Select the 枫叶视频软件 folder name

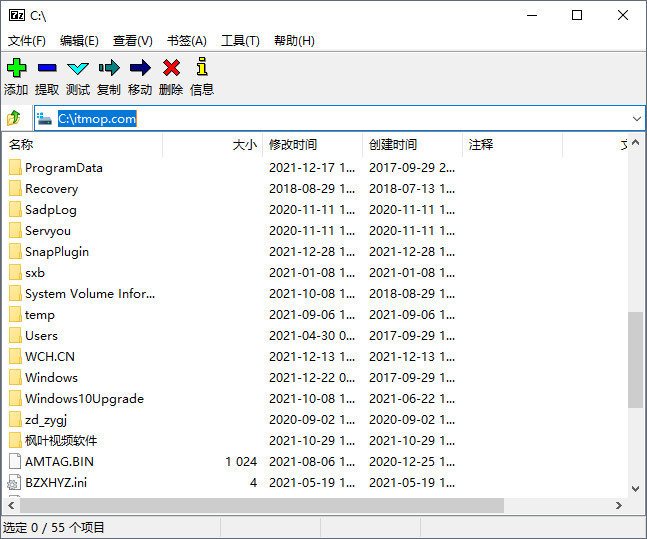click(x=61, y=441)
